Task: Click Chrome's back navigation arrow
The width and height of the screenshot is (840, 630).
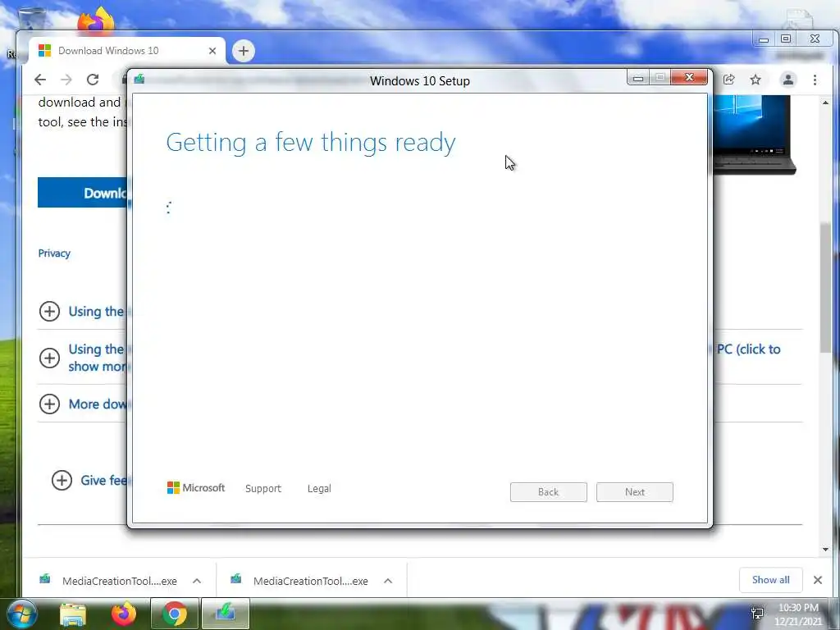Action: 40,80
